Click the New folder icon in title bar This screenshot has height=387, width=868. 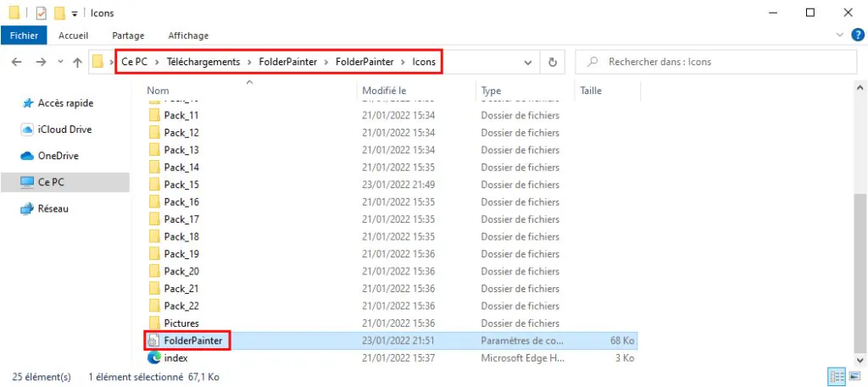[x=60, y=13]
